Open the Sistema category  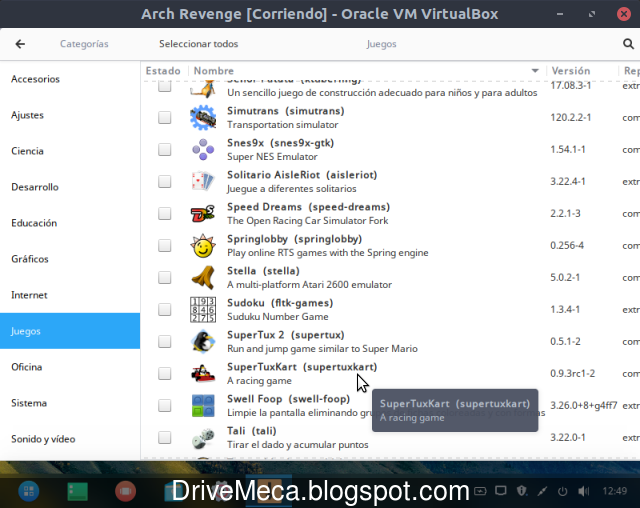point(70,403)
